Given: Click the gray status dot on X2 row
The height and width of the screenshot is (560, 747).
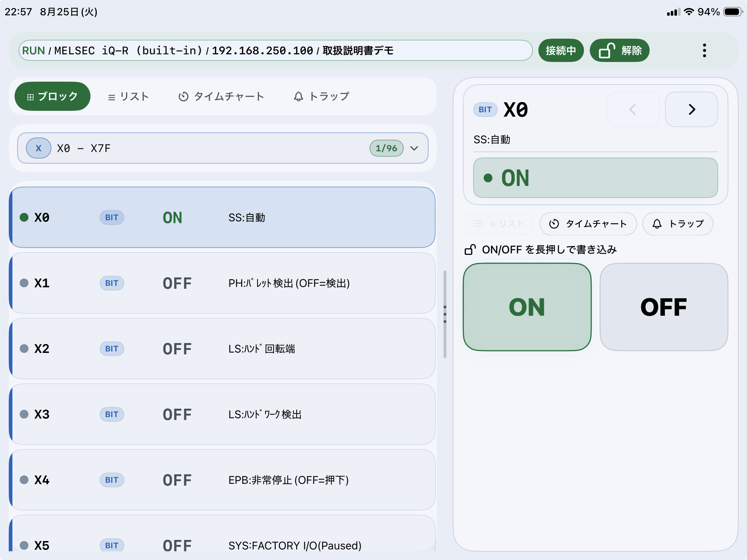Looking at the screenshot, I should (x=24, y=349).
